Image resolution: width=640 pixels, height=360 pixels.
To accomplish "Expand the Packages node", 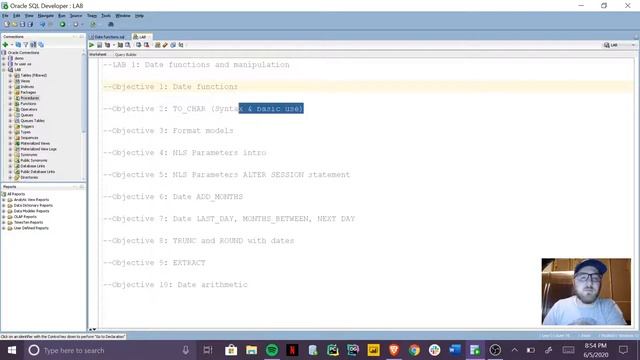I will (x=10, y=93).
